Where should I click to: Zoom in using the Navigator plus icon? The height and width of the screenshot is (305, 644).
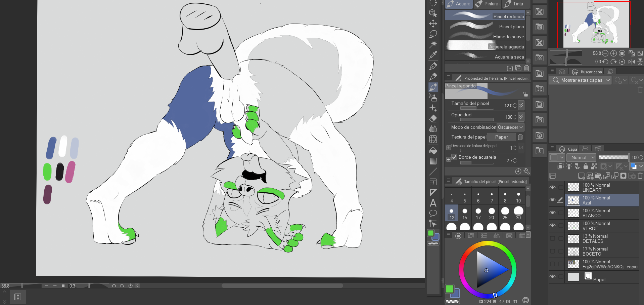[613, 53]
